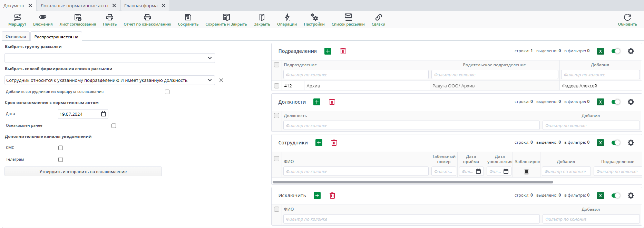644x228 pixels.
Task: Export Должности table to Excel
Action: coord(601,102)
